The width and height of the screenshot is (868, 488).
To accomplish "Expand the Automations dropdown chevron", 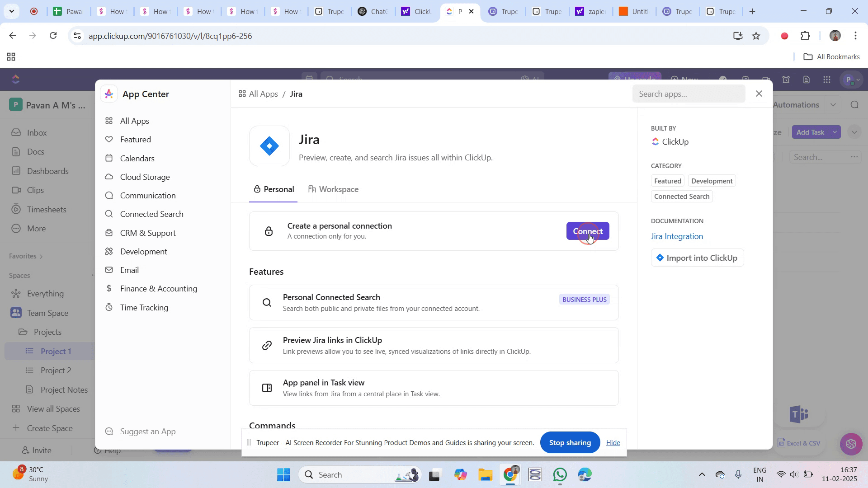I will pos(833,105).
